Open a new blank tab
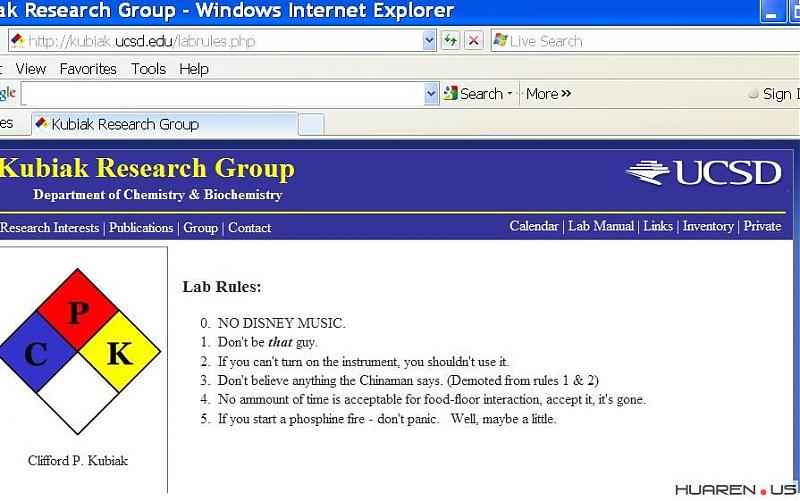The image size is (800, 501). pyautogui.click(x=311, y=125)
